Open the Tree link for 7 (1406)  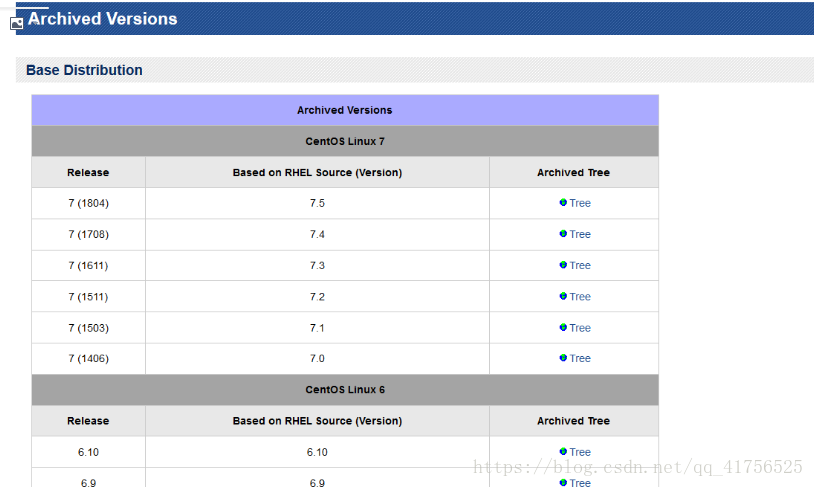pos(580,358)
